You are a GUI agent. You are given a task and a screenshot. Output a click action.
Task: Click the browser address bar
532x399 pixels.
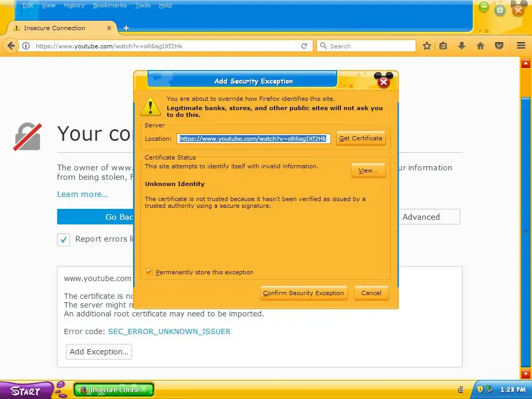click(x=165, y=46)
